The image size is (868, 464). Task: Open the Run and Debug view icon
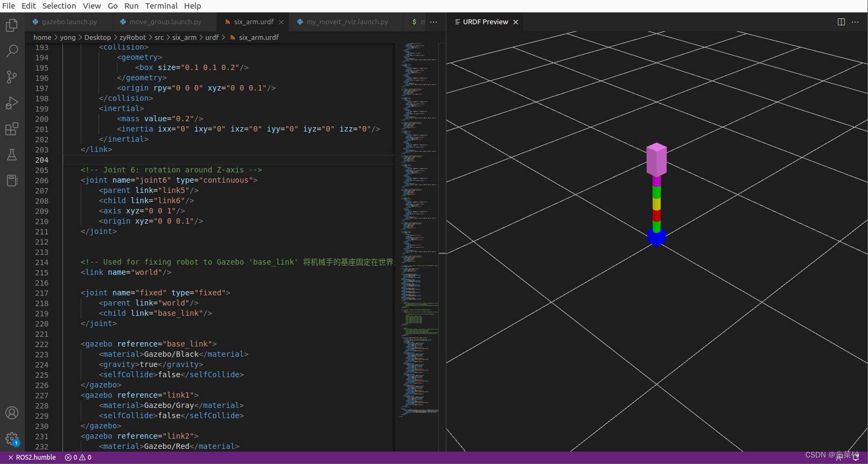click(12, 103)
